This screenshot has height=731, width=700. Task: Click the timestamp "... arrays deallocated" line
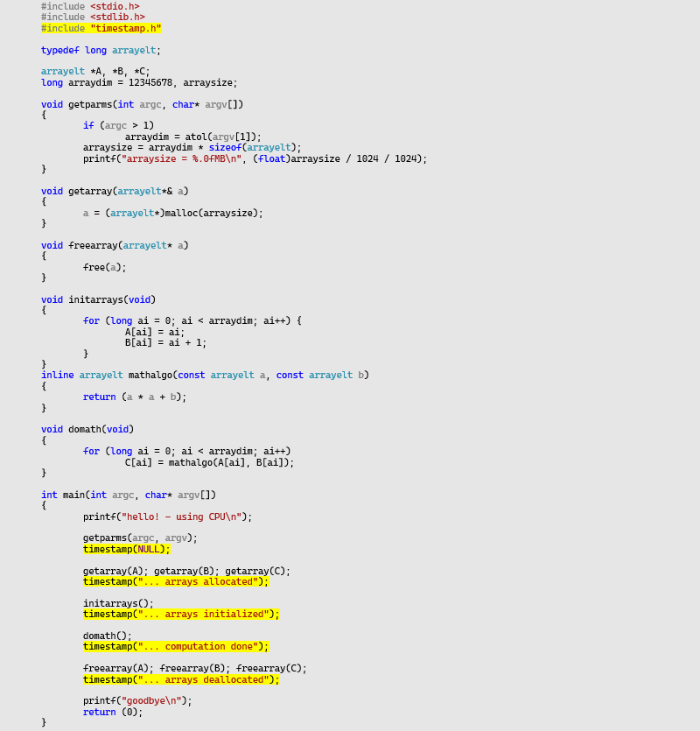pos(181,679)
